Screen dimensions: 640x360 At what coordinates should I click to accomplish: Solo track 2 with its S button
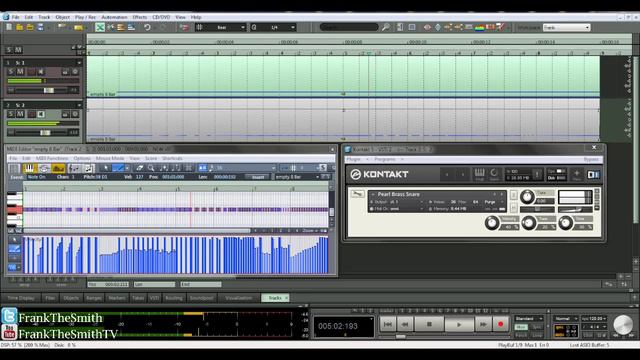pyautogui.click(x=11, y=114)
